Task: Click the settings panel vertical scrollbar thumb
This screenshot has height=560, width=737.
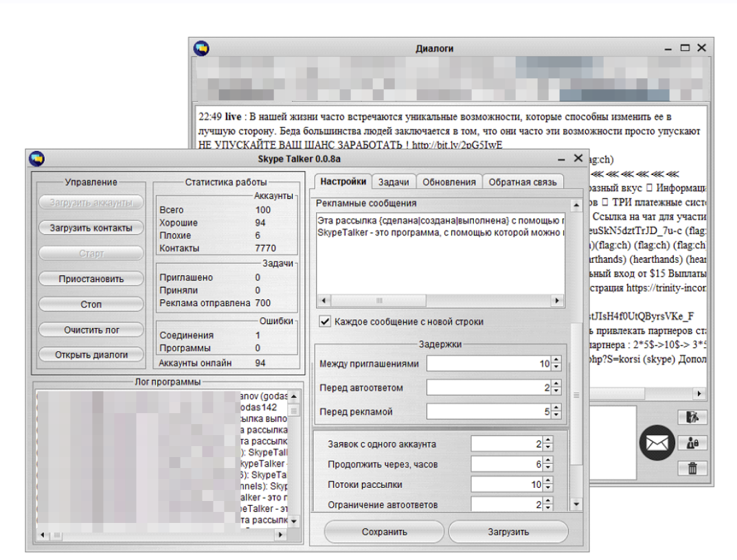Action: pyautogui.click(x=576, y=395)
